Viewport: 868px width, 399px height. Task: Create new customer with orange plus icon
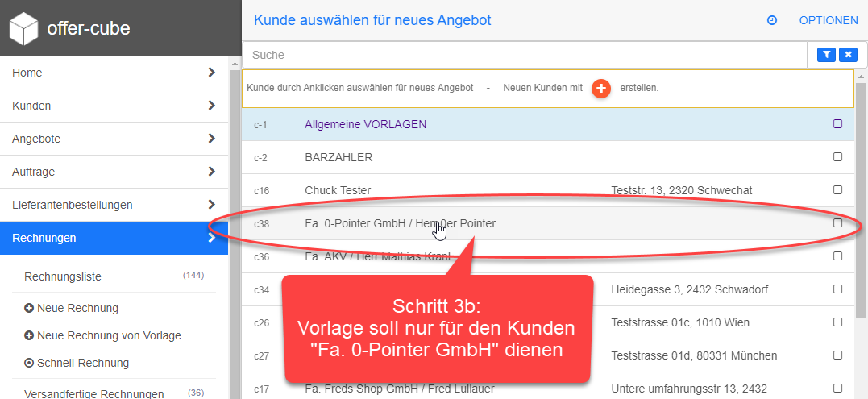601,89
